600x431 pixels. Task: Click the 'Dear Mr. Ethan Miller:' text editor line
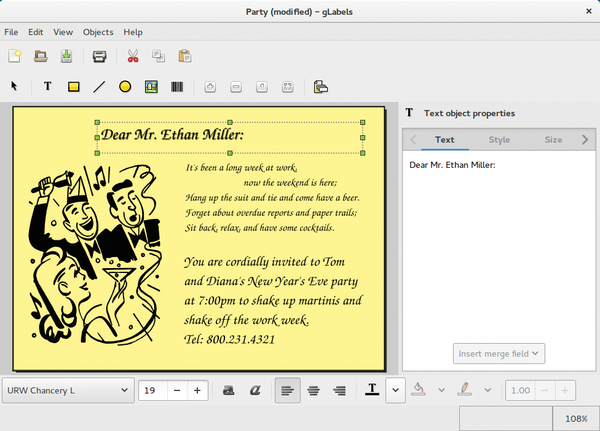(x=452, y=165)
